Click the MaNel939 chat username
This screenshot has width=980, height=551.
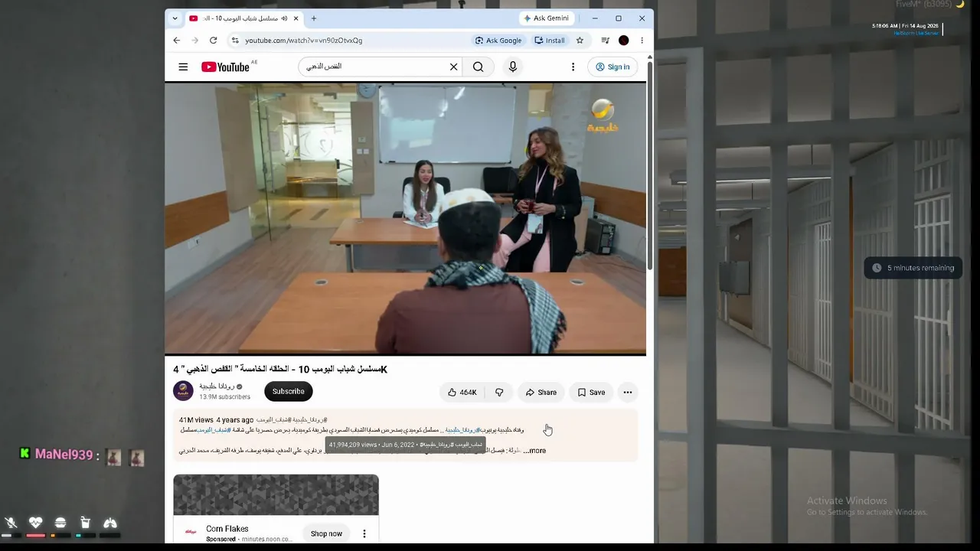(64, 455)
